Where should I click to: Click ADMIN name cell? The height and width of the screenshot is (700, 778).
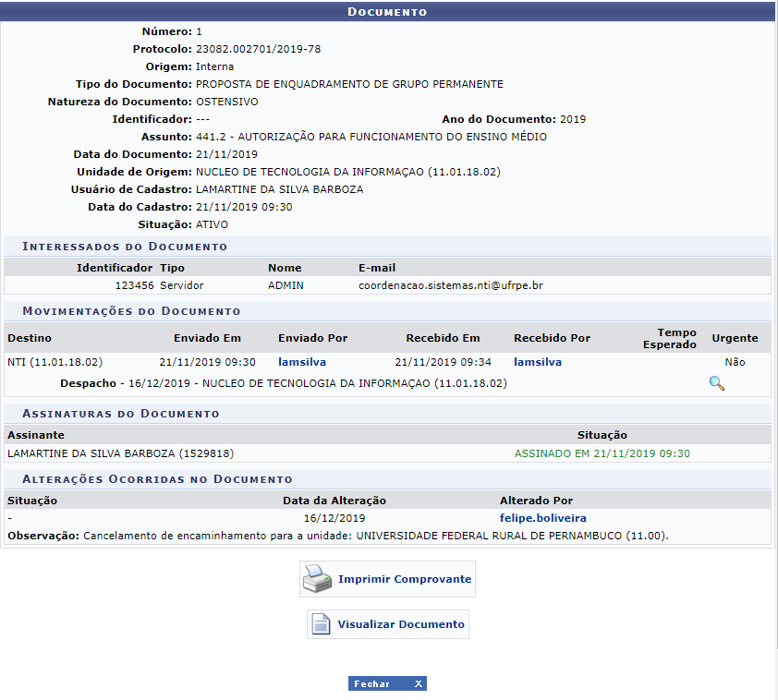[x=286, y=285]
